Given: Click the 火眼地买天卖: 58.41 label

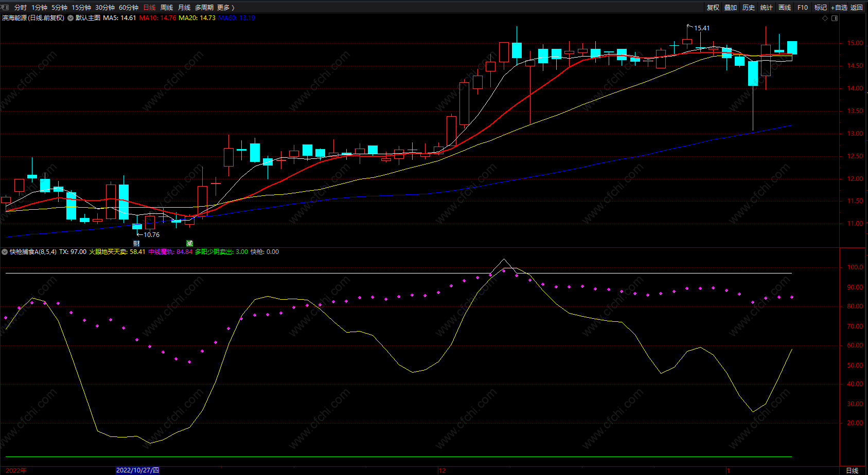Looking at the screenshot, I should (x=117, y=252).
